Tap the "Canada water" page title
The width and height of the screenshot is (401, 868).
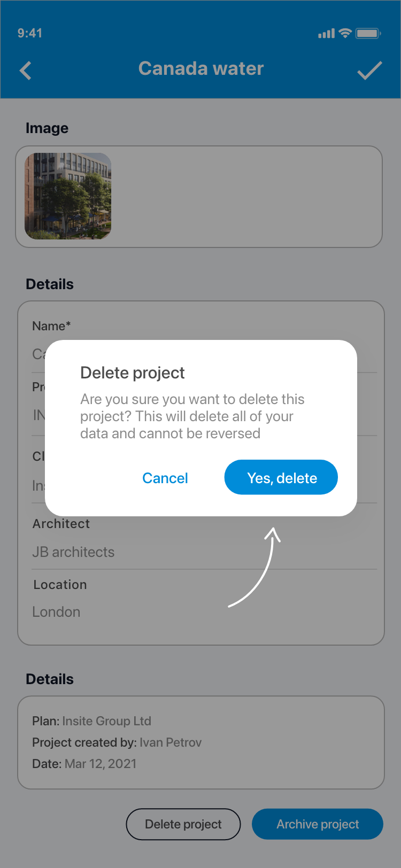tap(201, 68)
